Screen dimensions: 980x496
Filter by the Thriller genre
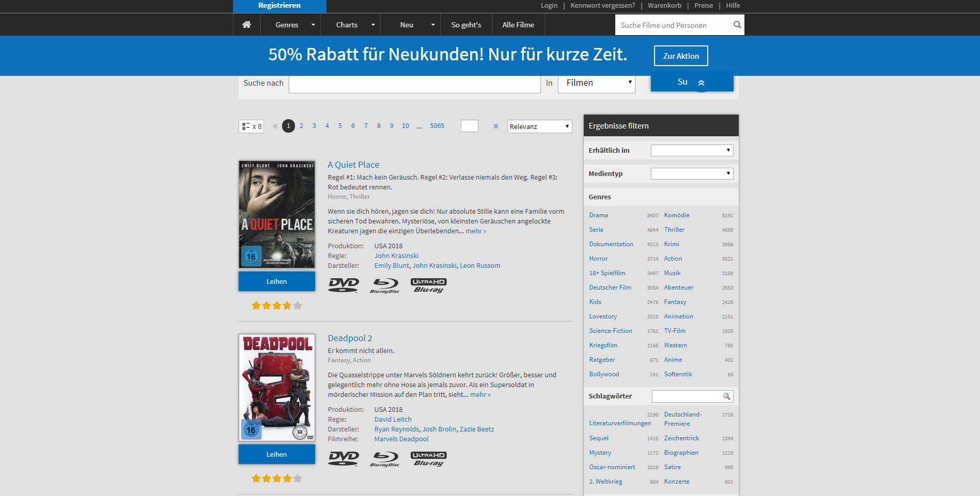(x=674, y=230)
